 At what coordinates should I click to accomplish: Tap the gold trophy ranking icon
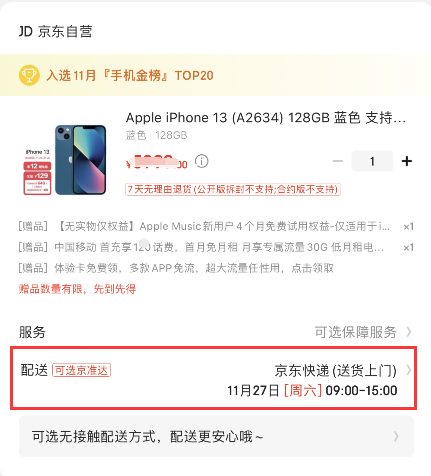[29, 75]
